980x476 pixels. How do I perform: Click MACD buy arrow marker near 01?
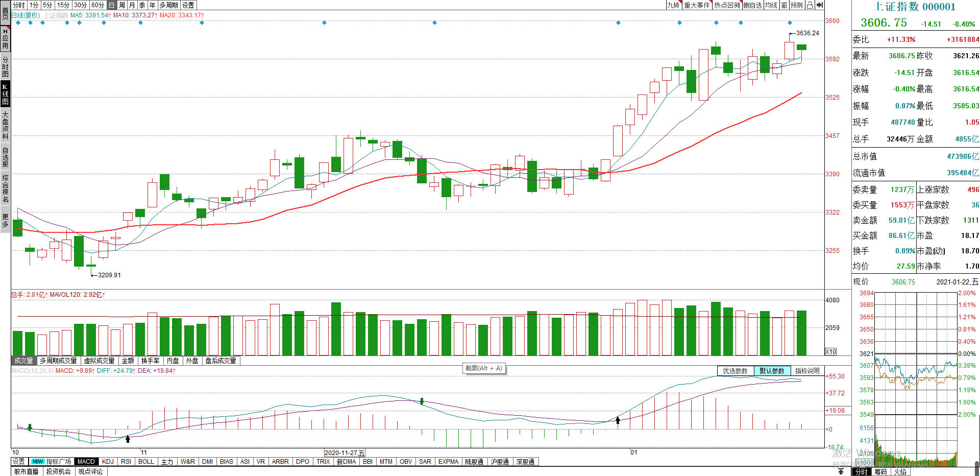click(618, 420)
